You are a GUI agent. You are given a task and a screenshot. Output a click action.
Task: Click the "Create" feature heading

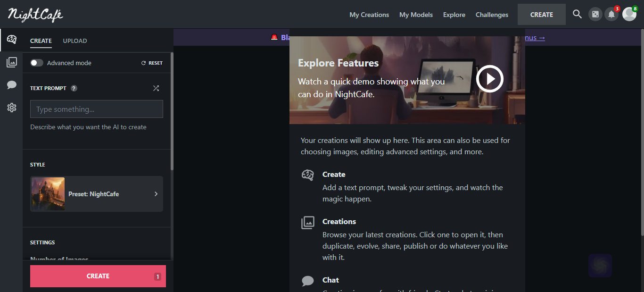[x=334, y=175]
